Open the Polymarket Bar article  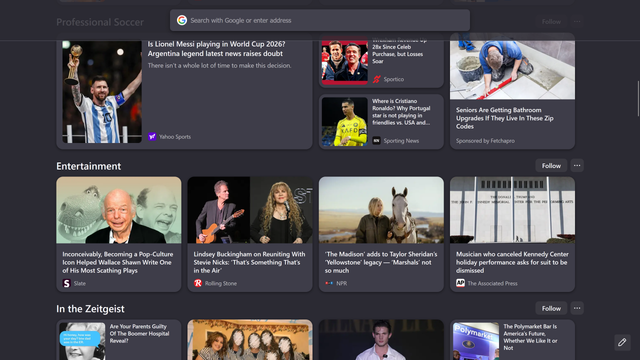tap(530, 337)
